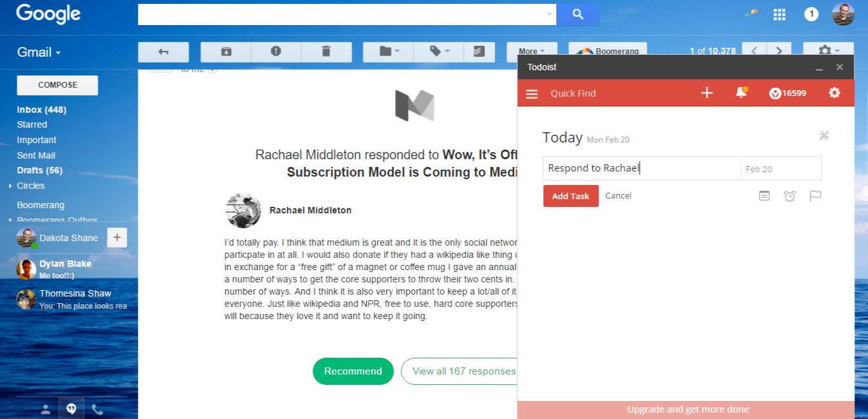Click the green Recommend button
This screenshot has width=868, height=419.
coord(353,371)
